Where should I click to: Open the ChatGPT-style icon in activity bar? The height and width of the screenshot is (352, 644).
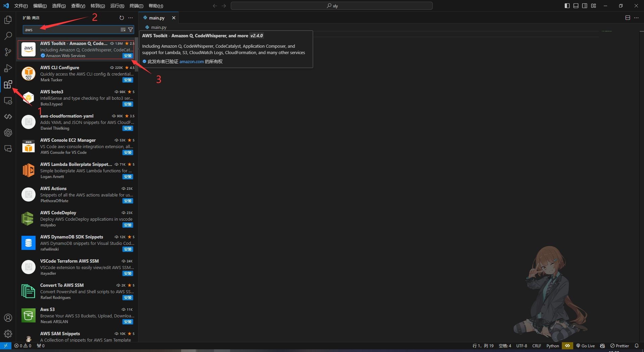point(8,133)
